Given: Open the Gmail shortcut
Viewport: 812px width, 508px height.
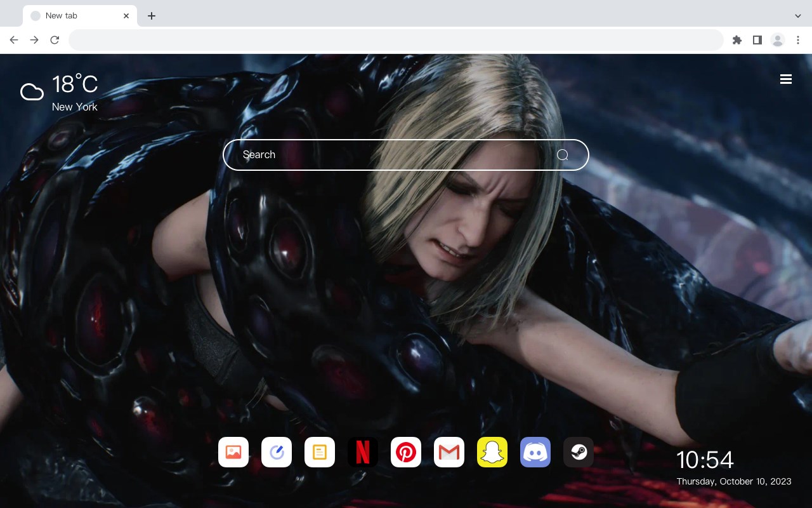Looking at the screenshot, I should coord(449,452).
